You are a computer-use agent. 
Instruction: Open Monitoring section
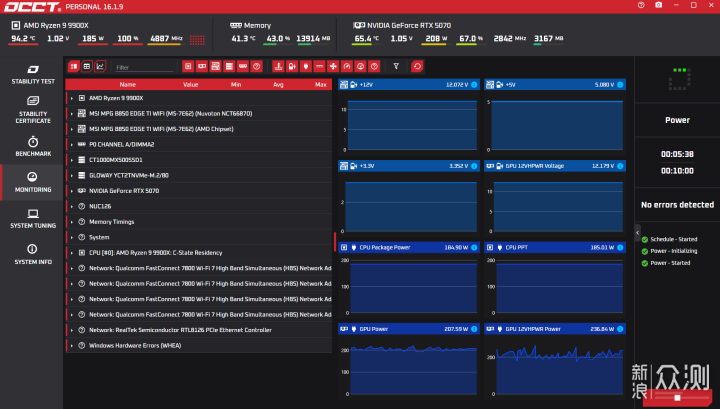click(33, 182)
